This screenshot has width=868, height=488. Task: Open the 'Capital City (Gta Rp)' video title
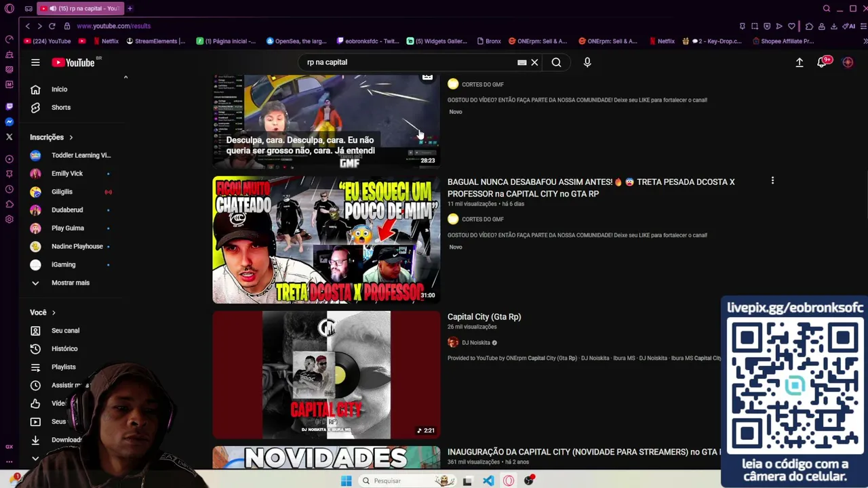484,317
